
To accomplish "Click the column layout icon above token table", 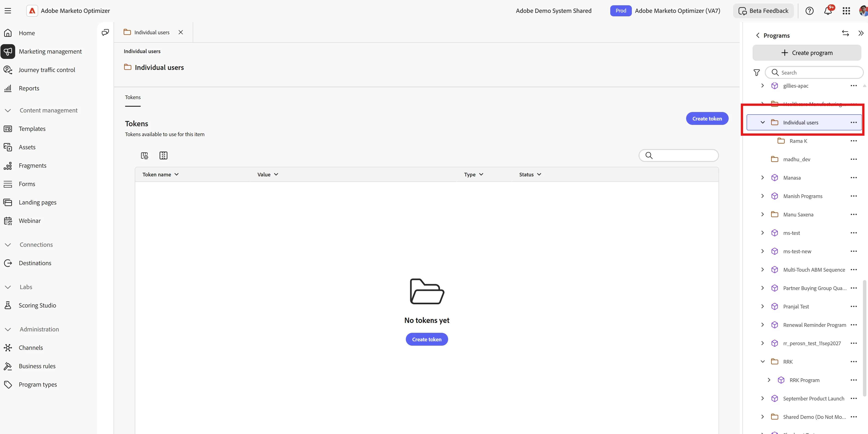I will pos(163,155).
